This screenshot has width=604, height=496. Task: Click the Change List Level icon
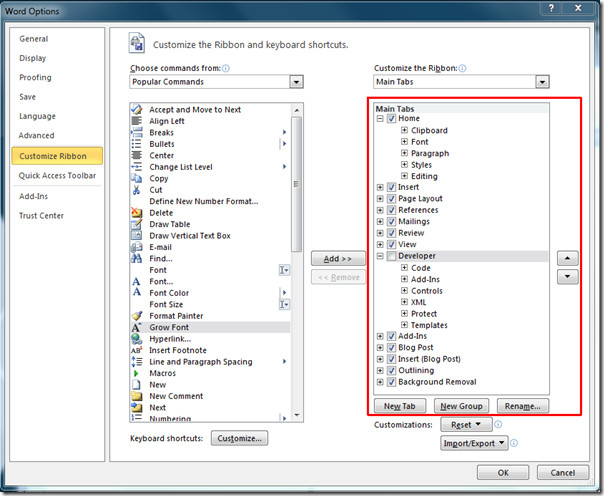136,167
